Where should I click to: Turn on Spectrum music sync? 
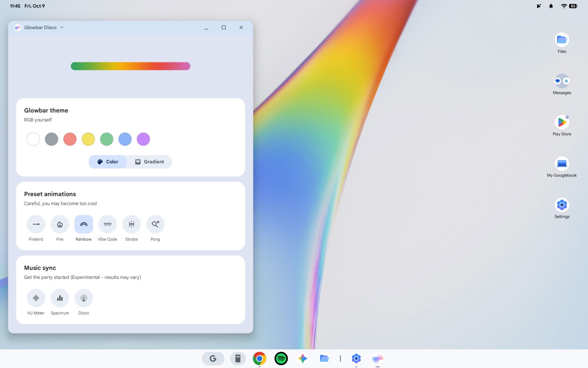click(60, 298)
